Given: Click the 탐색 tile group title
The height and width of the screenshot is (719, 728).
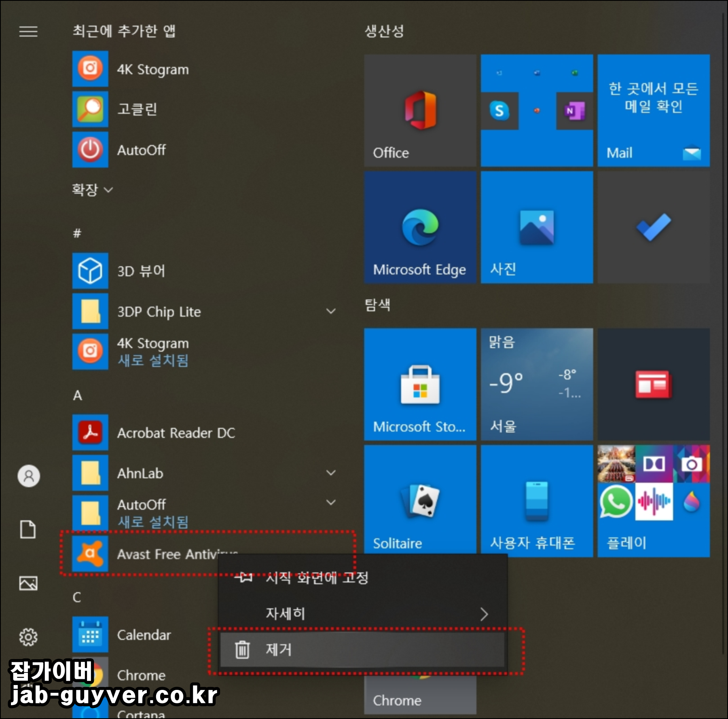Looking at the screenshot, I should [x=377, y=305].
